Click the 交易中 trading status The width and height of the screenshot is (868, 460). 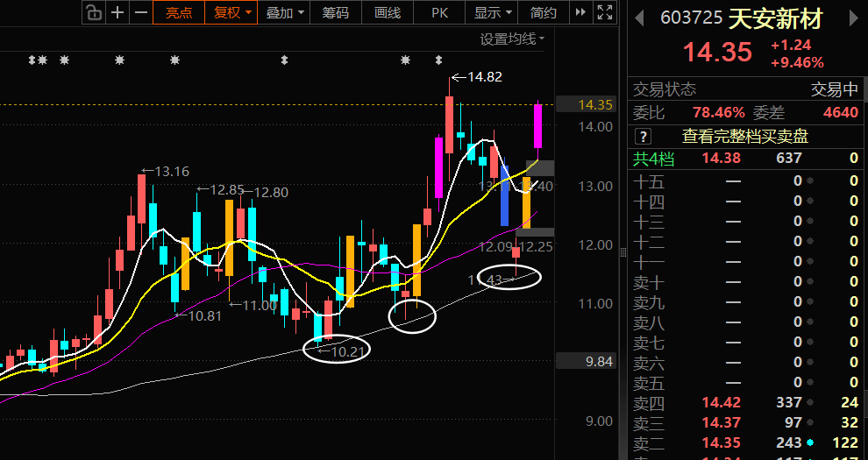(834, 89)
